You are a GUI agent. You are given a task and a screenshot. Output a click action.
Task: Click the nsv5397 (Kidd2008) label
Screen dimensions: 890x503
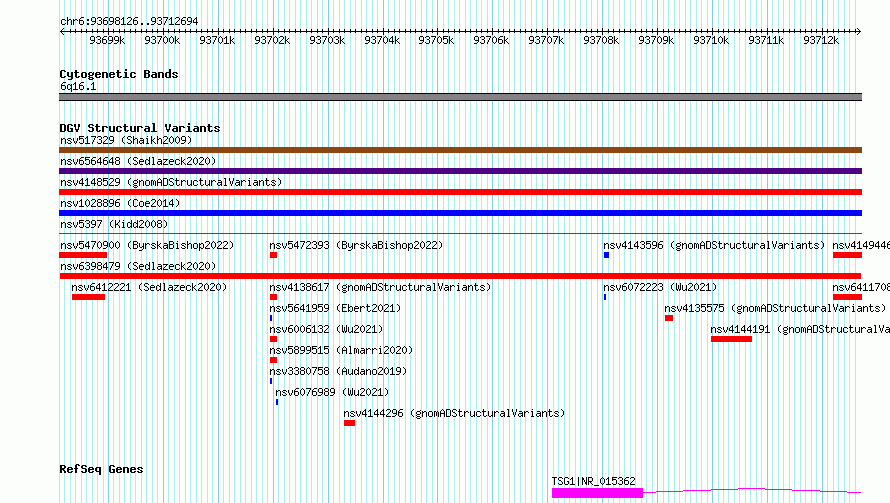tap(114, 224)
